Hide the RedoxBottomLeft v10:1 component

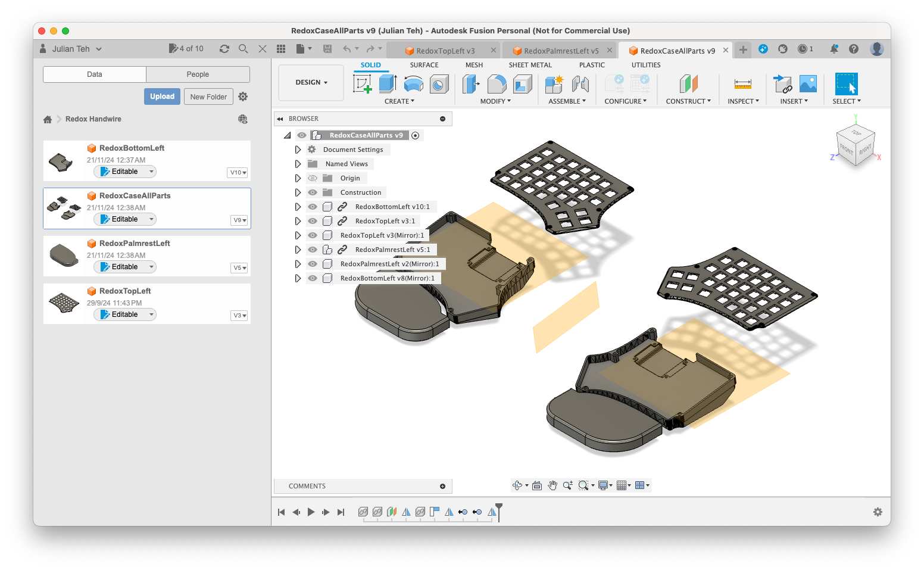(312, 206)
